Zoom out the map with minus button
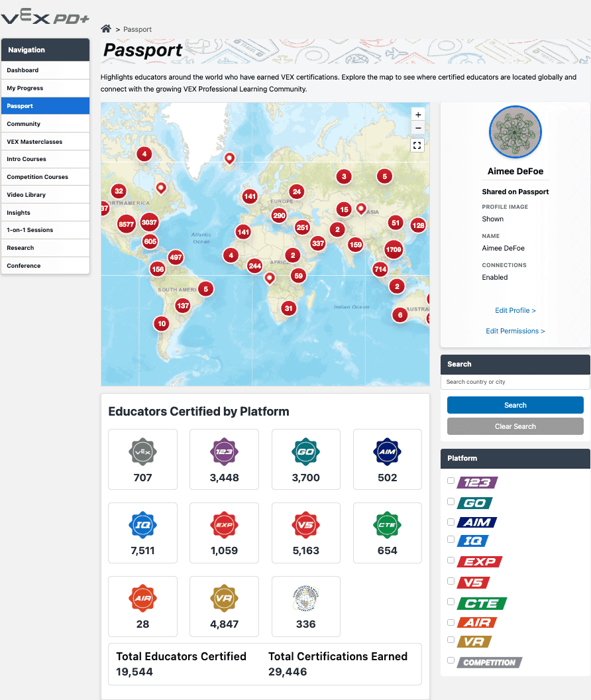Image resolution: width=591 pixels, height=700 pixels. tap(418, 128)
